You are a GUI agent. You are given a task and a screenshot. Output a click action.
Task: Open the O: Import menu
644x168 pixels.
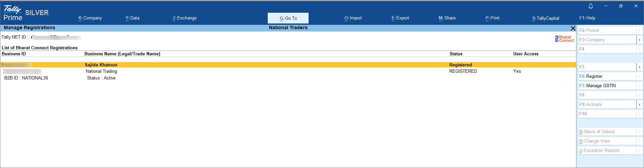tap(353, 18)
